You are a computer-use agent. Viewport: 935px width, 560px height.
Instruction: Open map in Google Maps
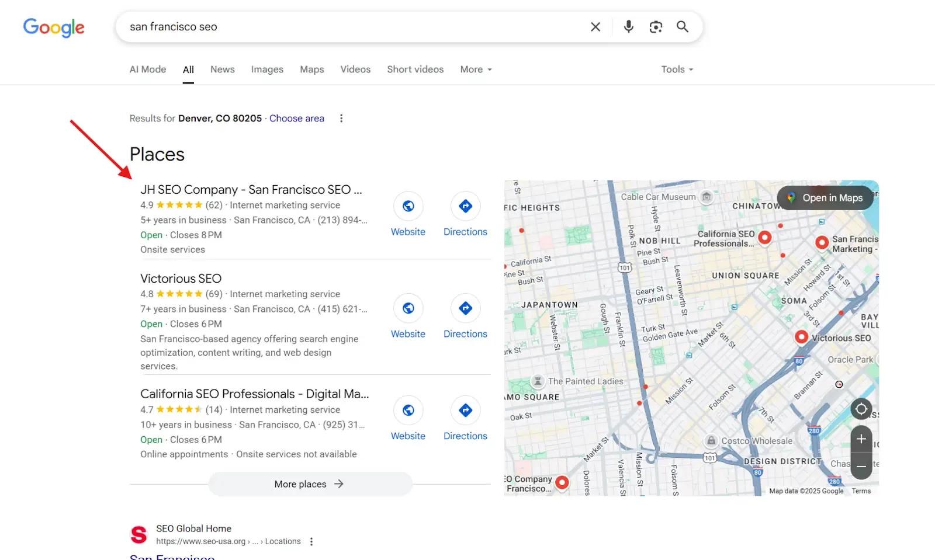[x=825, y=198]
